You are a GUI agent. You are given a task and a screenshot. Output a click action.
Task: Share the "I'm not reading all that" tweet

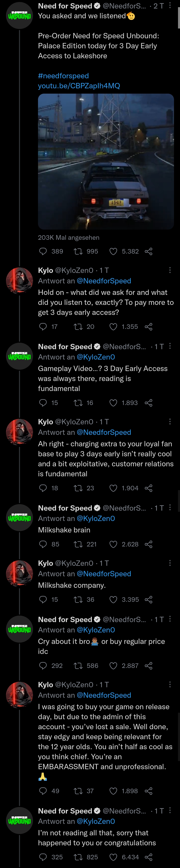(149, 857)
